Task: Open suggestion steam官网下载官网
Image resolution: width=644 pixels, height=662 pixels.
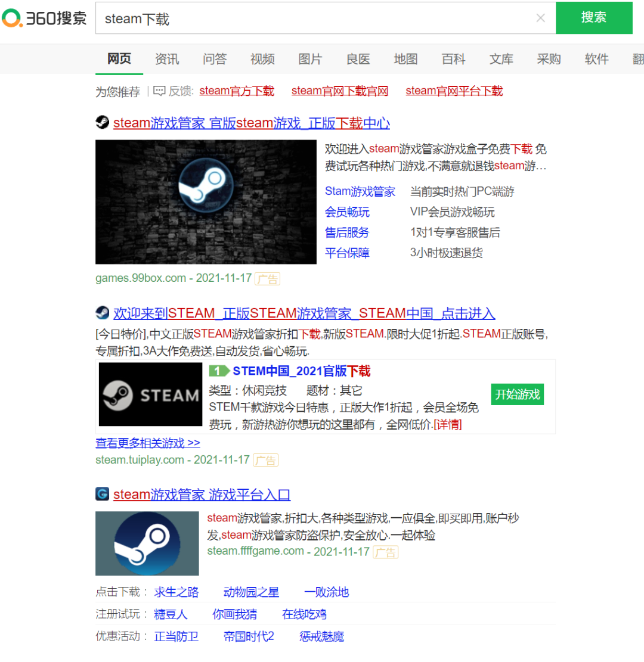Action: [x=340, y=91]
